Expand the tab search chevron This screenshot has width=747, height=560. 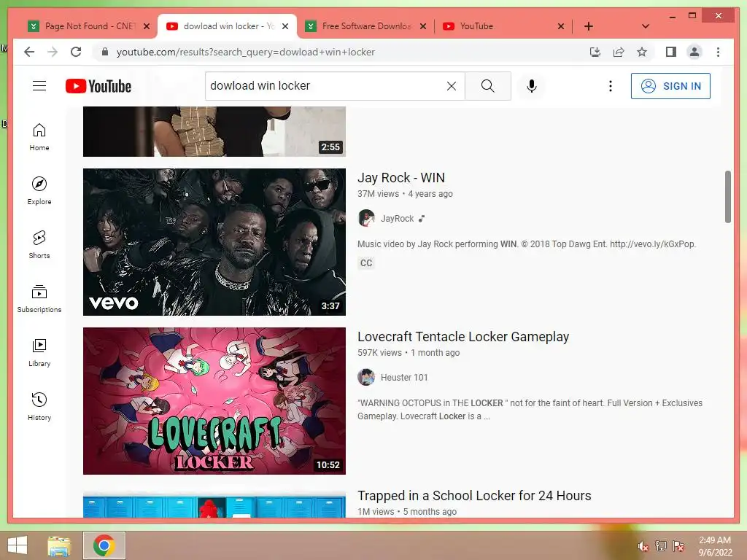pyautogui.click(x=645, y=26)
